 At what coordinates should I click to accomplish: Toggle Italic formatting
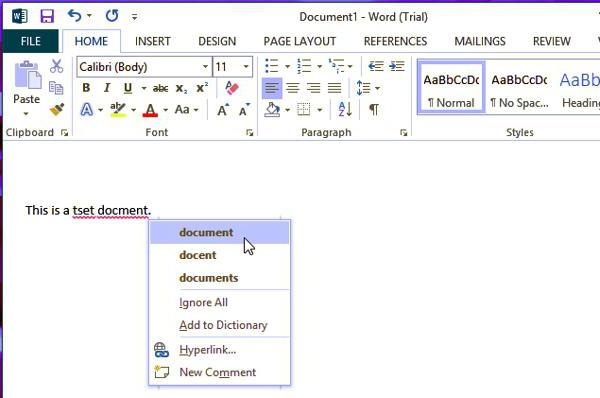coord(107,88)
